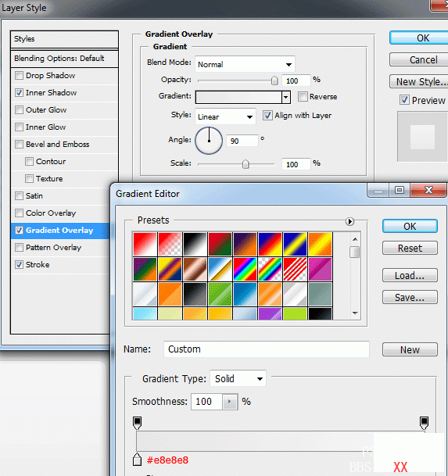Viewport: 448px width, 476px height.
Task: Select the left opacity stop above the gradient bar
Action: (138, 423)
